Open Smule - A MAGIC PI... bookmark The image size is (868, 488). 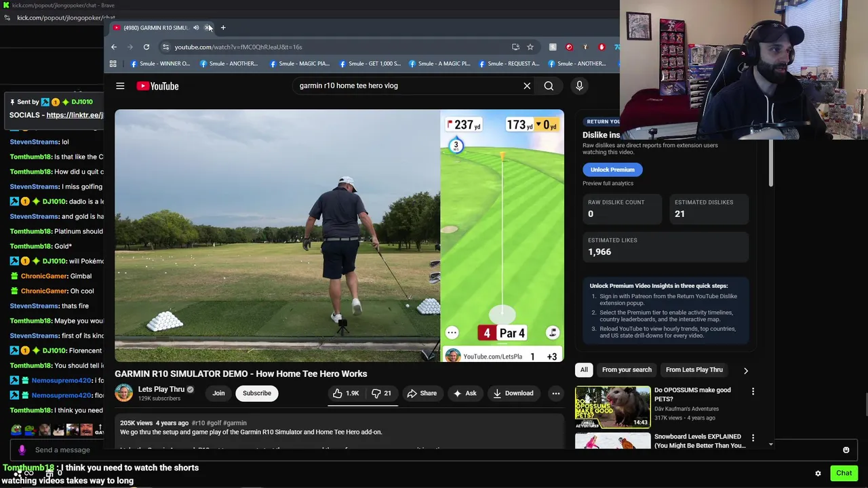click(x=438, y=64)
